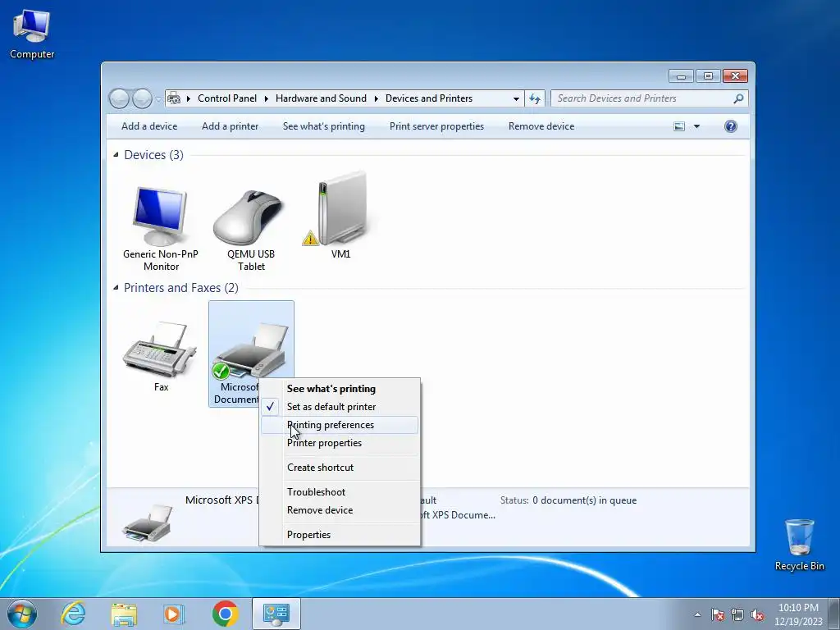Click the Refresh button in address bar
Viewport: 840px width, 630px height.
(535, 98)
